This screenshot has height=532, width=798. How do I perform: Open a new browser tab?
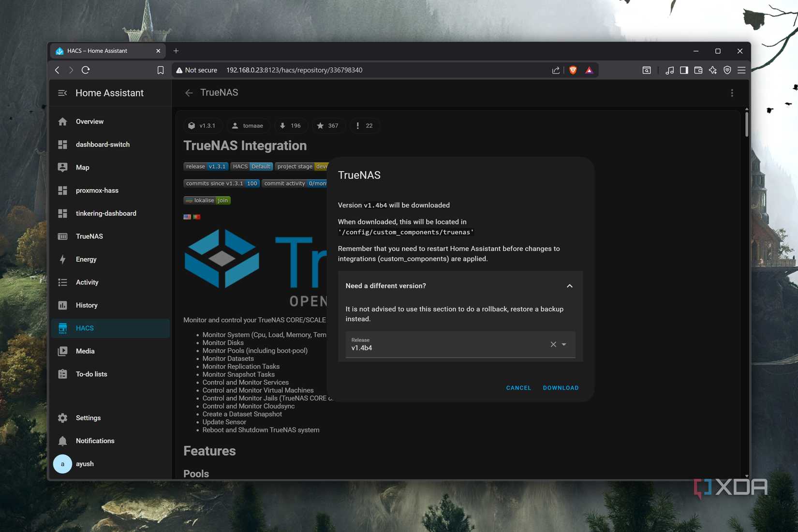[x=176, y=51]
